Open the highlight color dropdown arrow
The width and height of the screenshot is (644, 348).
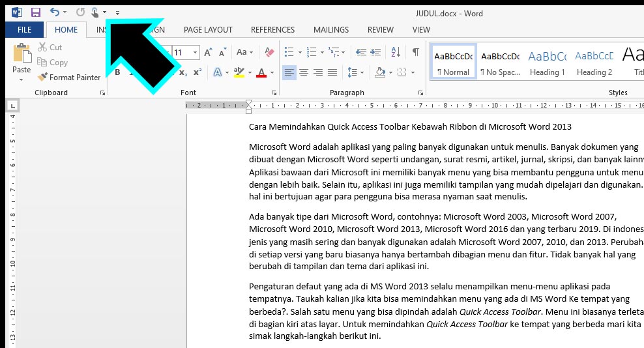(250, 73)
